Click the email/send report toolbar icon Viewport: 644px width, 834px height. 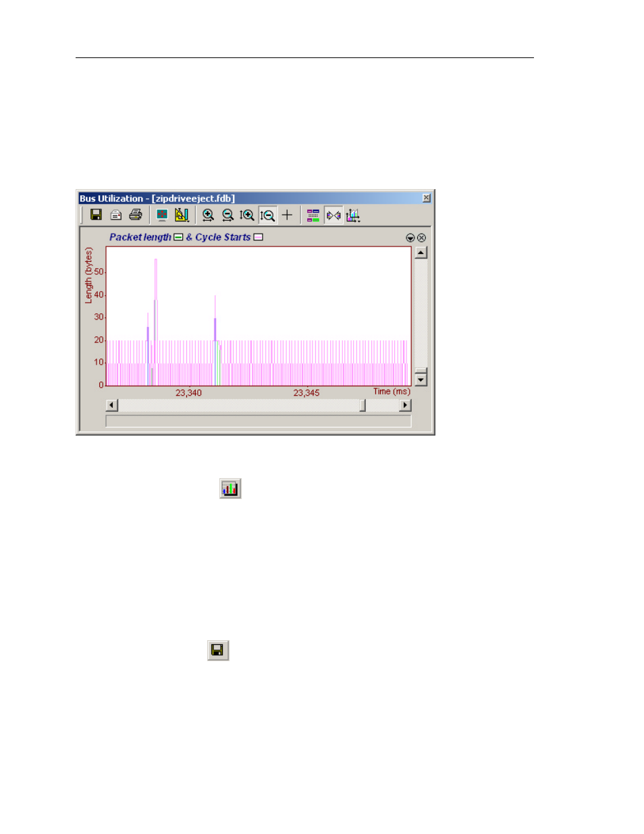(x=116, y=215)
